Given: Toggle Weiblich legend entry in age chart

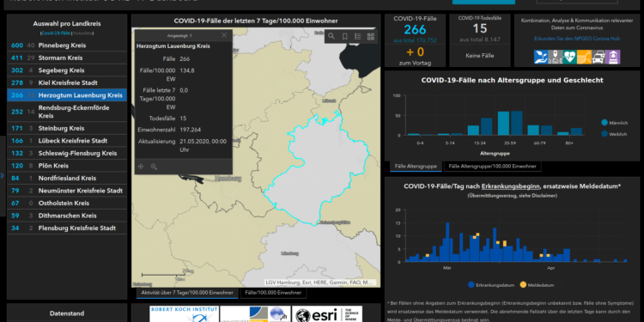Looking at the screenshot, I should pos(614,133).
